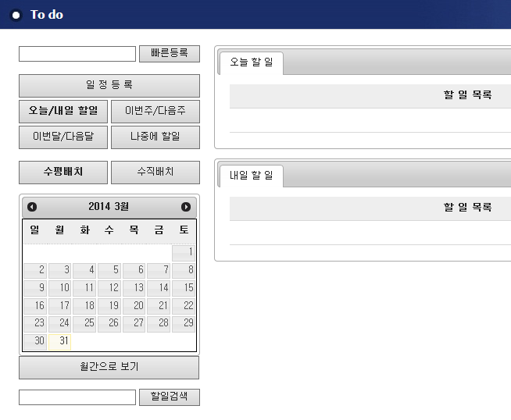
Task: Go to previous month in calendar
Action: click(x=32, y=207)
